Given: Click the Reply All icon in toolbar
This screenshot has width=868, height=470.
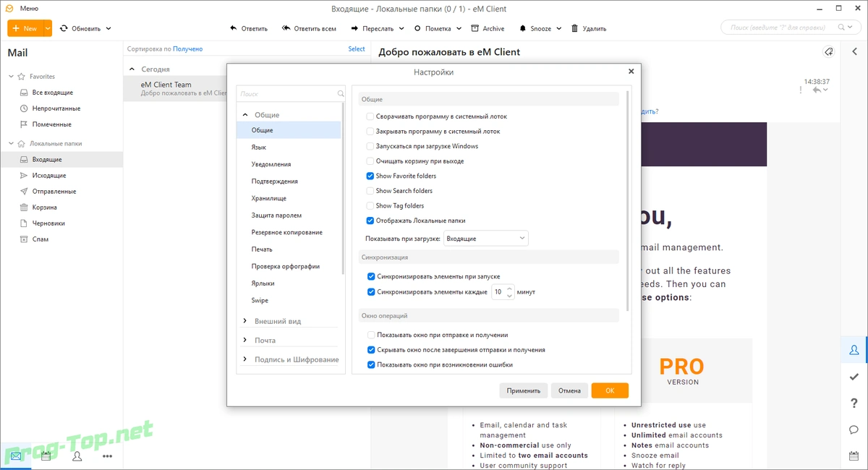Looking at the screenshot, I should click(x=286, y=28).
